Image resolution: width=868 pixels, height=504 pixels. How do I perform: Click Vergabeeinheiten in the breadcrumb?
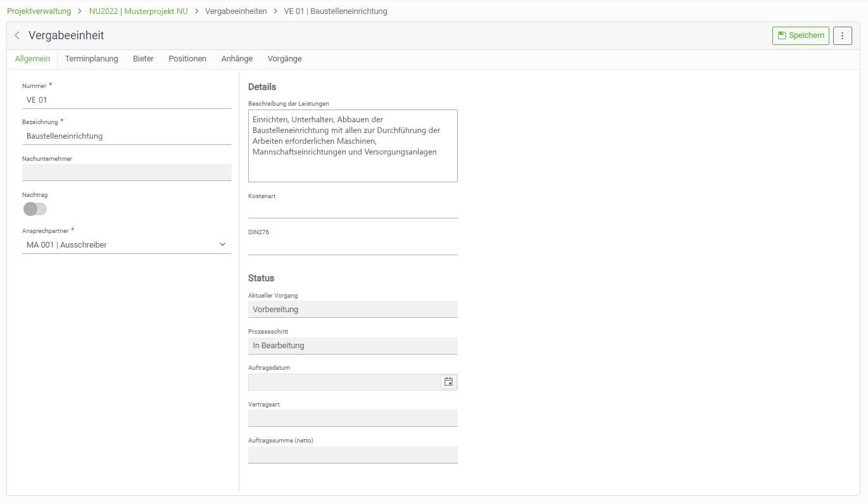(236, 11)
